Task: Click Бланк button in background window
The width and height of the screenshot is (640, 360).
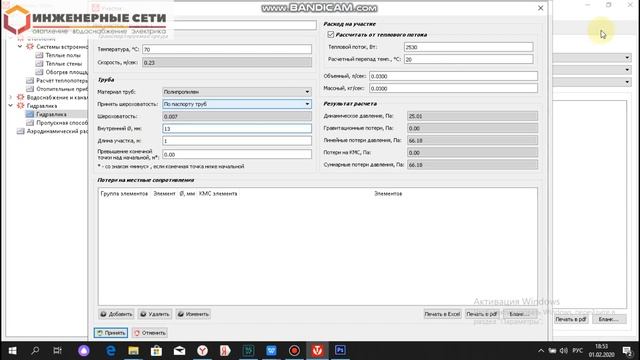Action: [609, 319]
